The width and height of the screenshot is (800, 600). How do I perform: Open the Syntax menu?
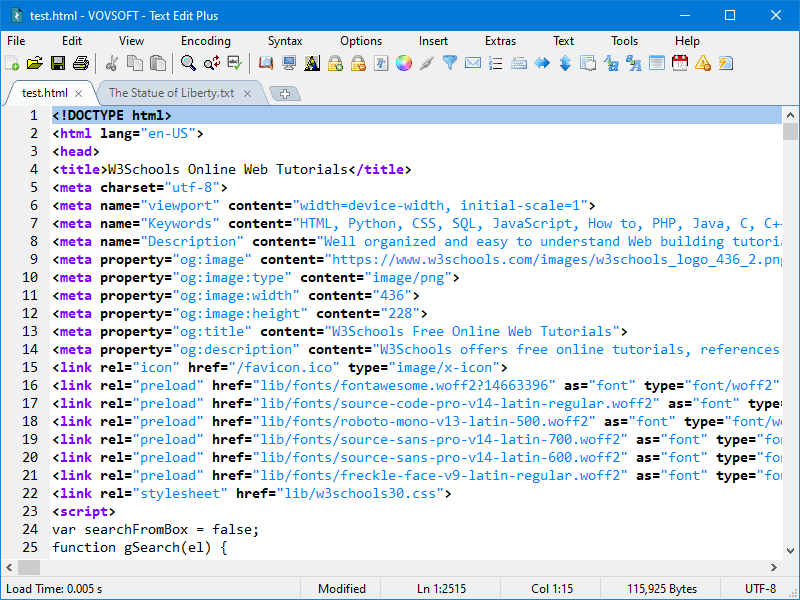(285, 41)
